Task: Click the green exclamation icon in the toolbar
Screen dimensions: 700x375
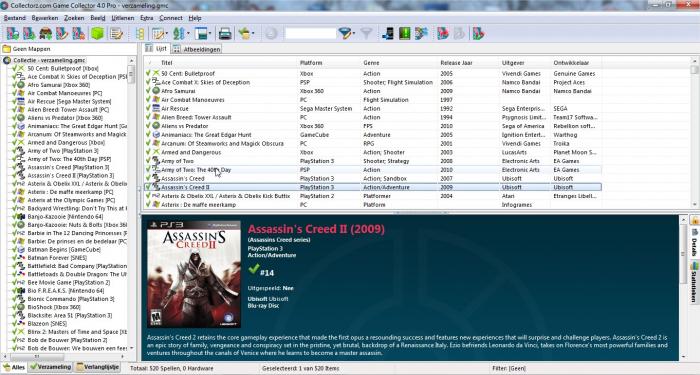Action: coord(404,33)
